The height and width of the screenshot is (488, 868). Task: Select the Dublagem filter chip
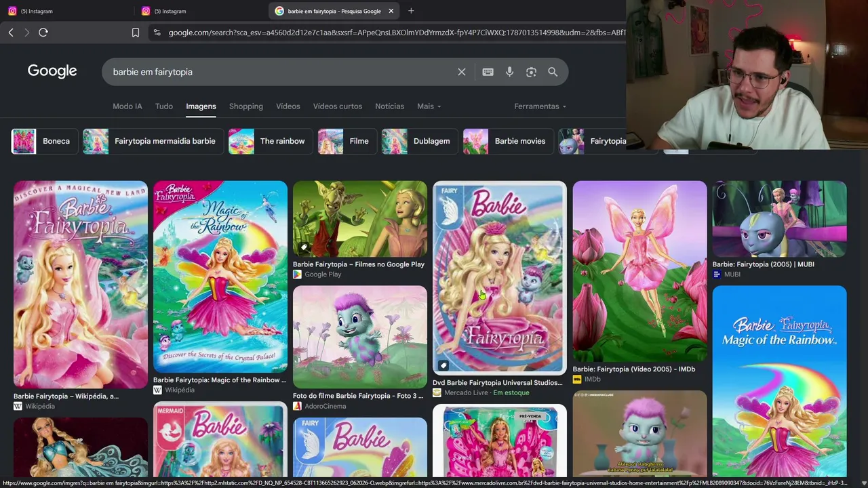[x=419, y=141]
